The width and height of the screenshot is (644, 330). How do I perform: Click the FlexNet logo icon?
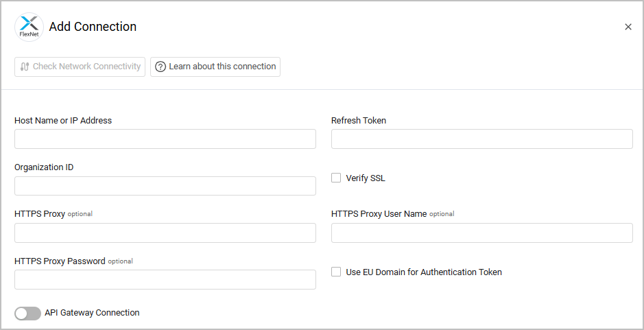click(29, 27)
